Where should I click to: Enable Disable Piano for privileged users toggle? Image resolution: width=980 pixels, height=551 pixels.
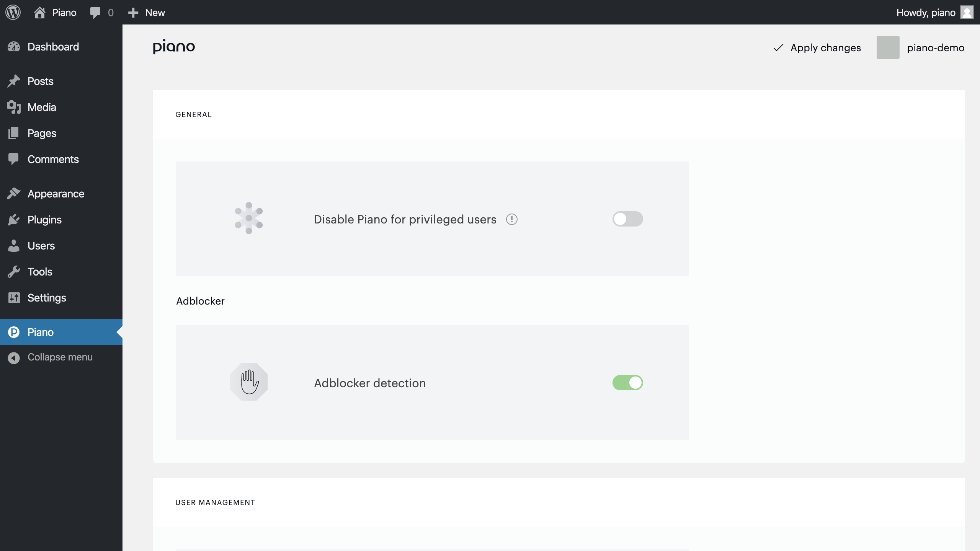point(627,219)
